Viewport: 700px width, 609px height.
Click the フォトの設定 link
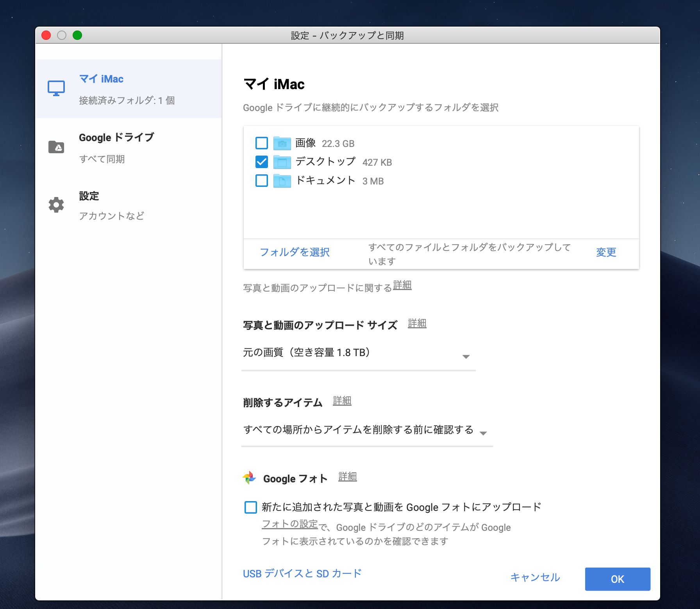click(x=290, y=524)
